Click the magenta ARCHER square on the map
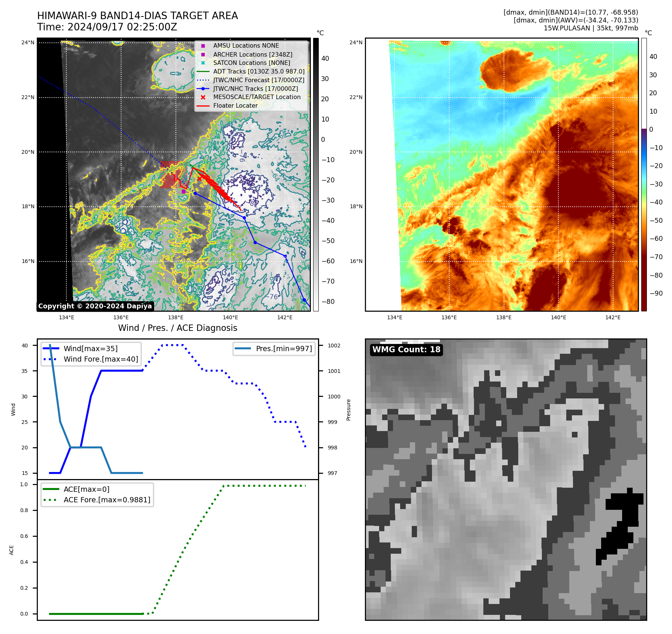Viewport: 672px width, 634px height. click(x=183, y=192)
